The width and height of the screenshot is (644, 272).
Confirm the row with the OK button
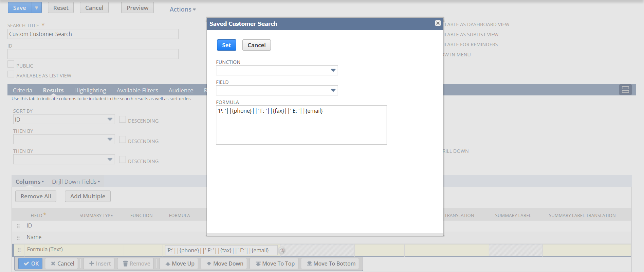[31, 264]
